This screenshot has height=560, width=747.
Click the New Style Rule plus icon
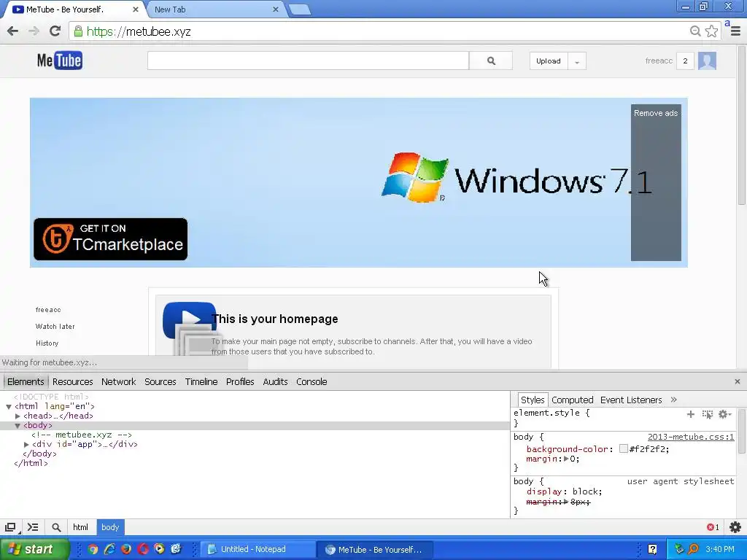click(x=690, y=414)
